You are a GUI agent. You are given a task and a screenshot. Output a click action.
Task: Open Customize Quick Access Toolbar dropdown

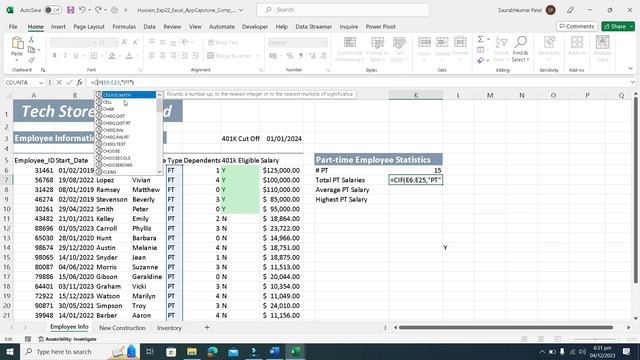[x=126, y=10]
